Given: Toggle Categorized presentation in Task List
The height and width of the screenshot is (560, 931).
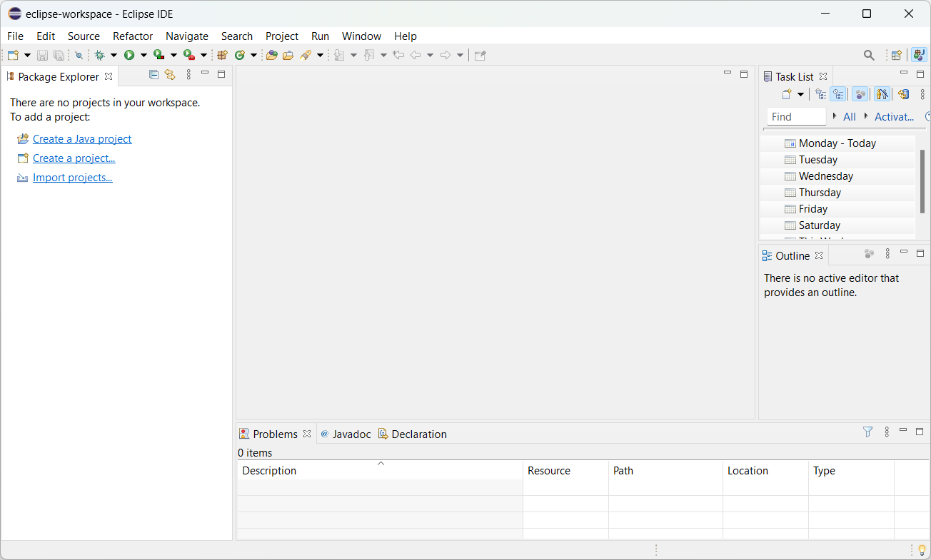Looking at the screenshot, I should tap(821, 94).
